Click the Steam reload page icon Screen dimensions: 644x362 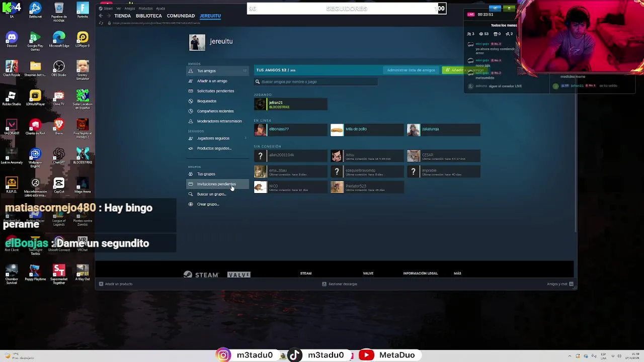coord(101,23)
